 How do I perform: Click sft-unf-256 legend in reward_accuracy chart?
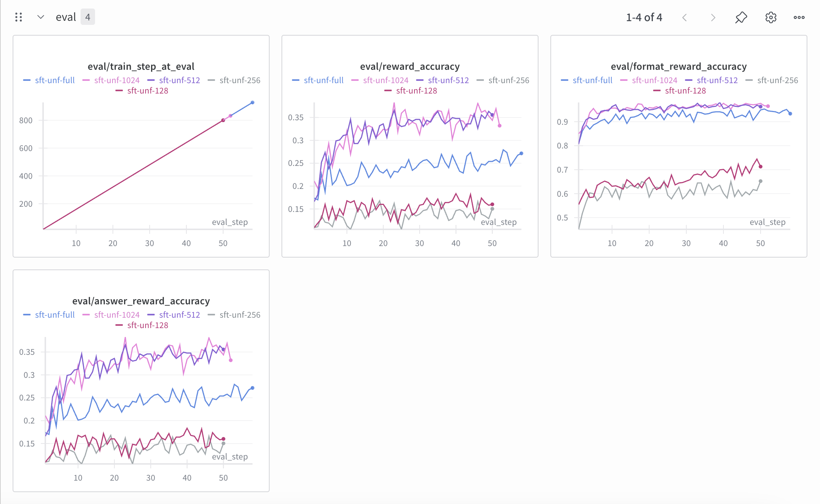coord(508,80)
